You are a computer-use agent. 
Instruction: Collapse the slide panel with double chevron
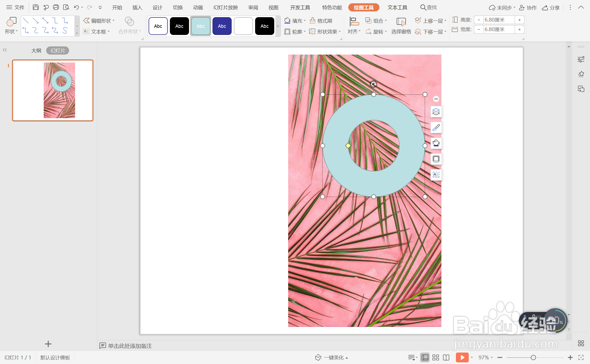coord(5,50)
